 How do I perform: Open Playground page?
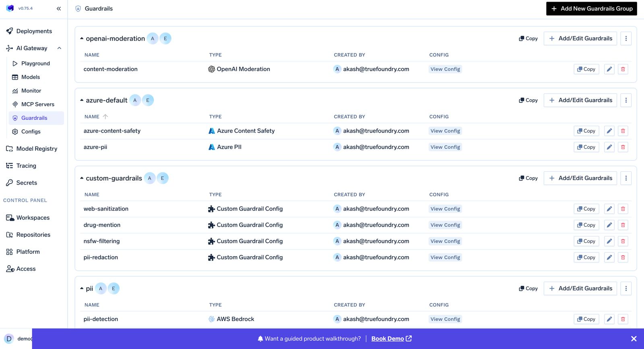pos(35,64)
